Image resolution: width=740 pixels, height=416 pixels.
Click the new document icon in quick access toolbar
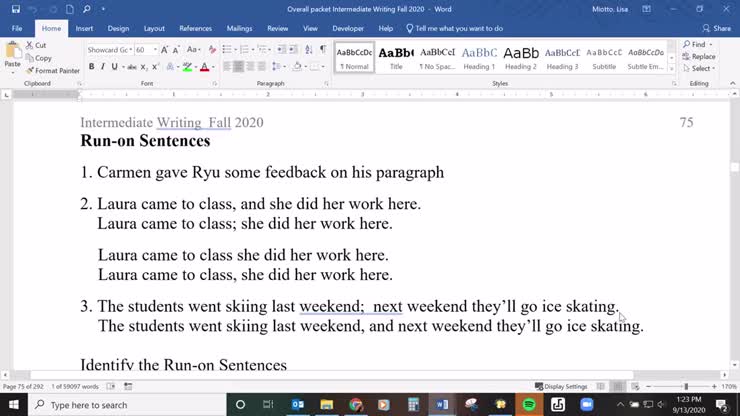tap(69, 9)
